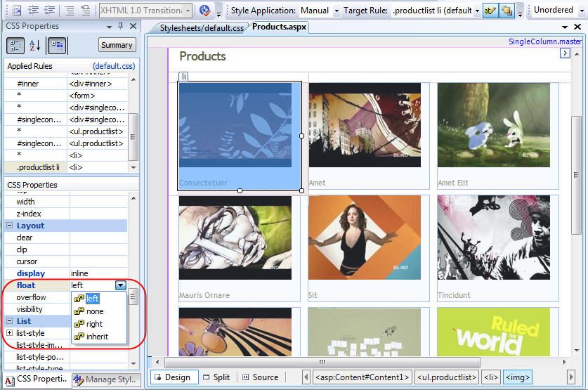Click the comment out lines toolbar icon
Image resolution: width=588 pixels, height=390 pixels.
pos(70,10)
